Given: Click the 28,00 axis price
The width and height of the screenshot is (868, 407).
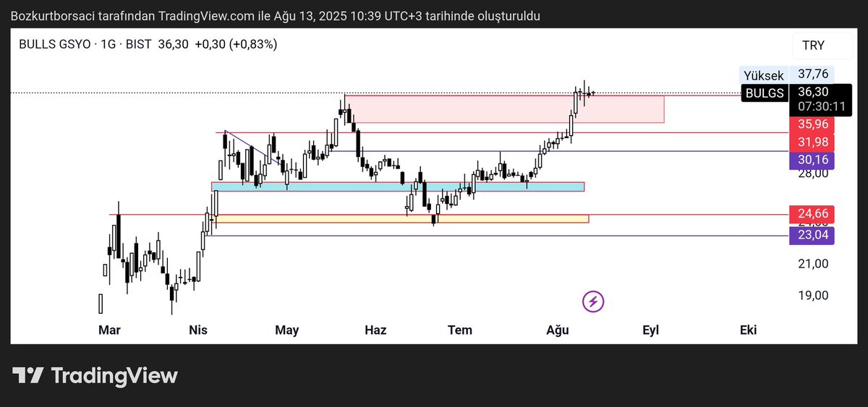Looking at the screenshot, I should [x=813, y=173].
